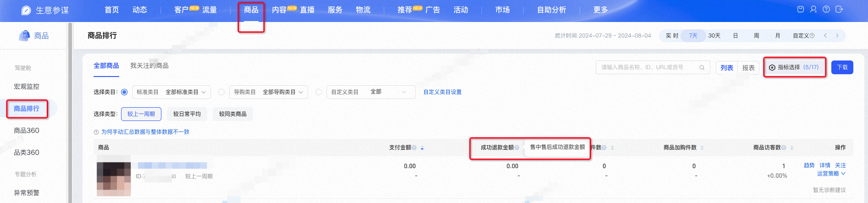Toggle comparison type 较上一周期
The width and height of the screenshot is (868, 203).
141,114
